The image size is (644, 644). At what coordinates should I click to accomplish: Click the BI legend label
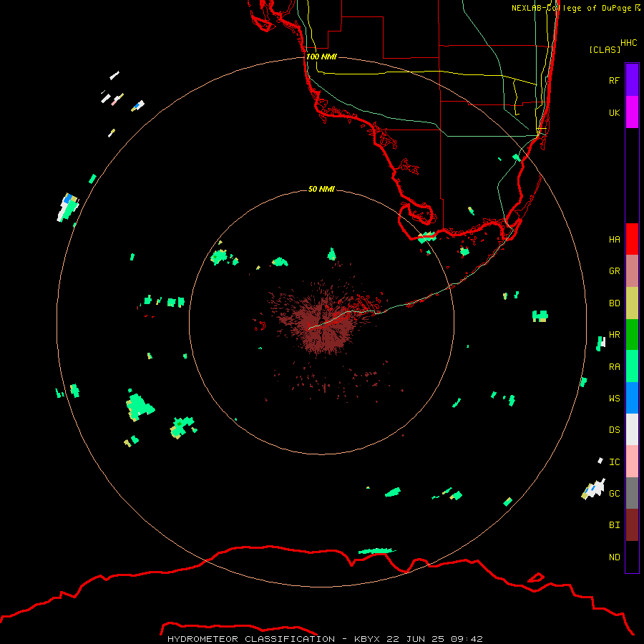614,525
